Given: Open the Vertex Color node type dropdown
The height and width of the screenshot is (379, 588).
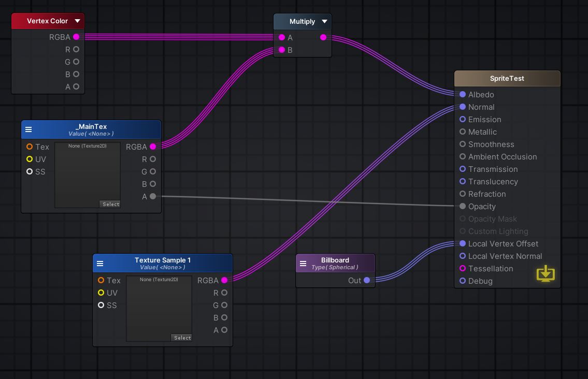Looking at the screenshot, I should (x=77, y=21).
